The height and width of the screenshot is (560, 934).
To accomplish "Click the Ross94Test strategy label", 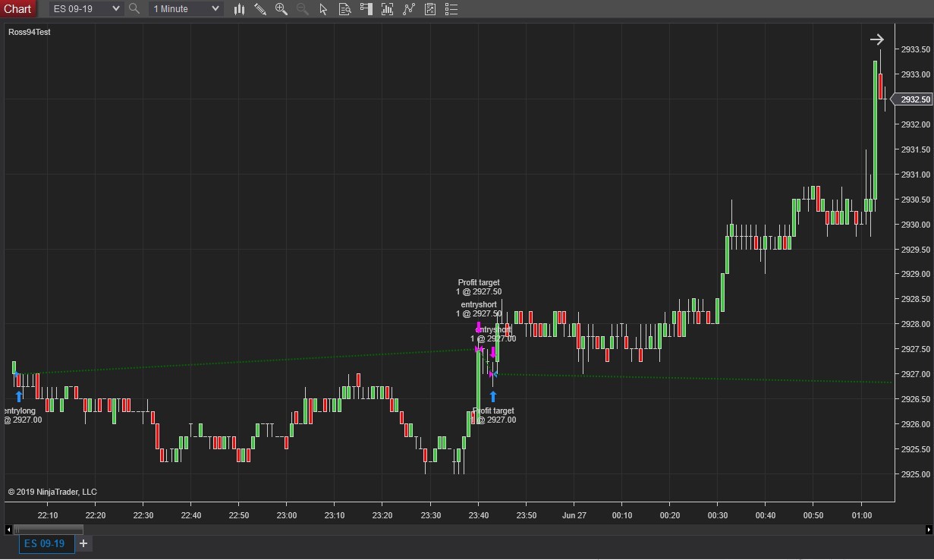I will (x=30, y=32).
